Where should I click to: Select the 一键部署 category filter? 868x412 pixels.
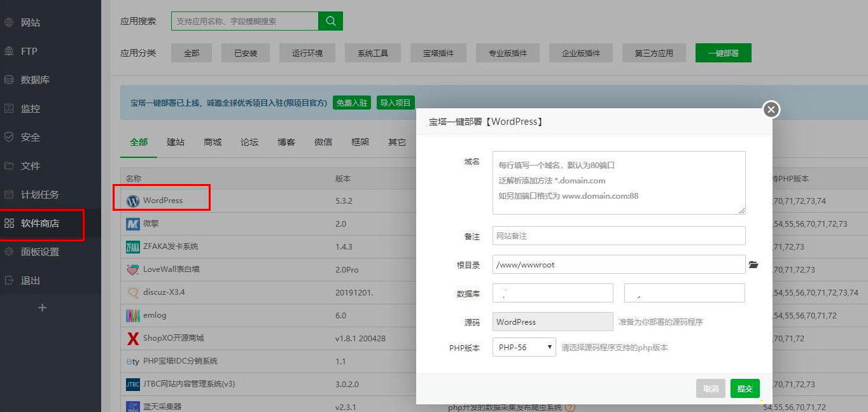click(724, 53)
